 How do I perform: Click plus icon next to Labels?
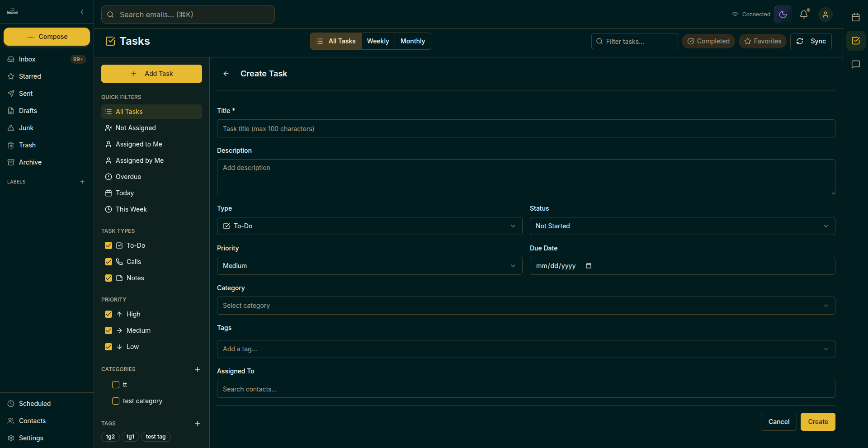[x=82, y=182]
